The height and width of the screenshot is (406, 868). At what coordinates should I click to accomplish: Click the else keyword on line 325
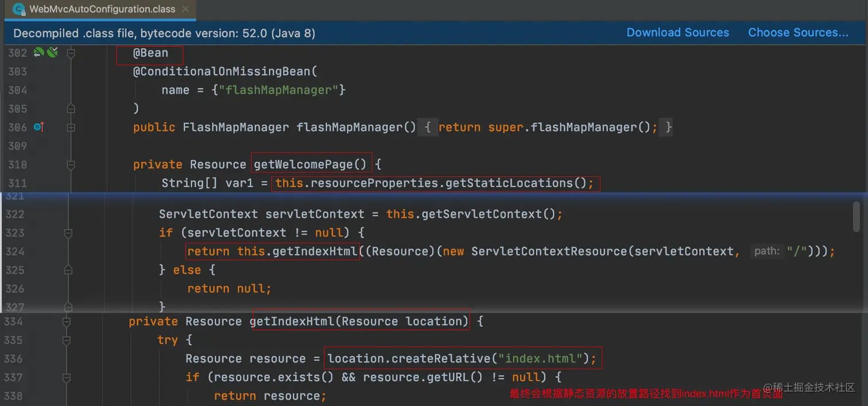click(x=187, y=270)
